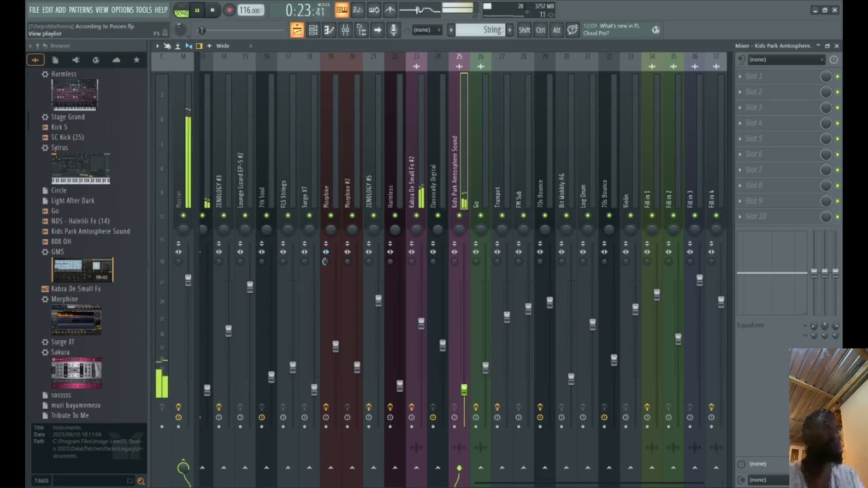868x488 pixels.
Task: Open the PATTERNS menu
Action: [81, 10]
